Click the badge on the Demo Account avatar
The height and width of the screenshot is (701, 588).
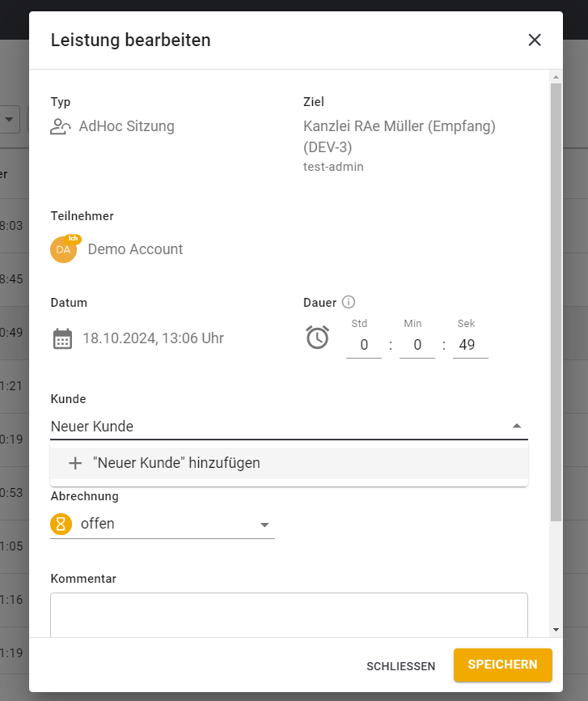74,240
